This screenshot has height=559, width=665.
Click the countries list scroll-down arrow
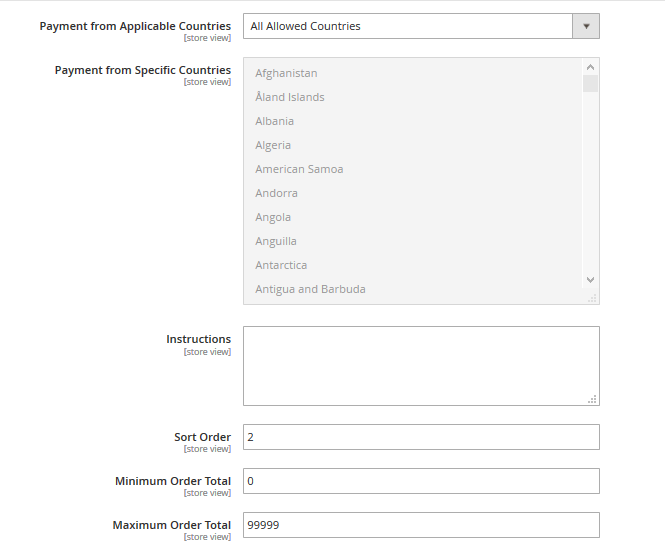coord(590,280)
